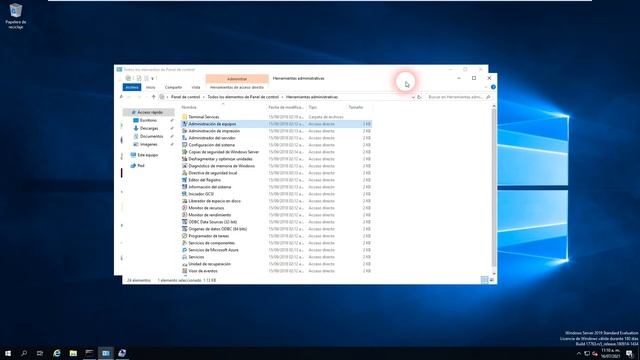640x360 pixels.
Task: Show hidden system tray icons
Action: (579, 353)
